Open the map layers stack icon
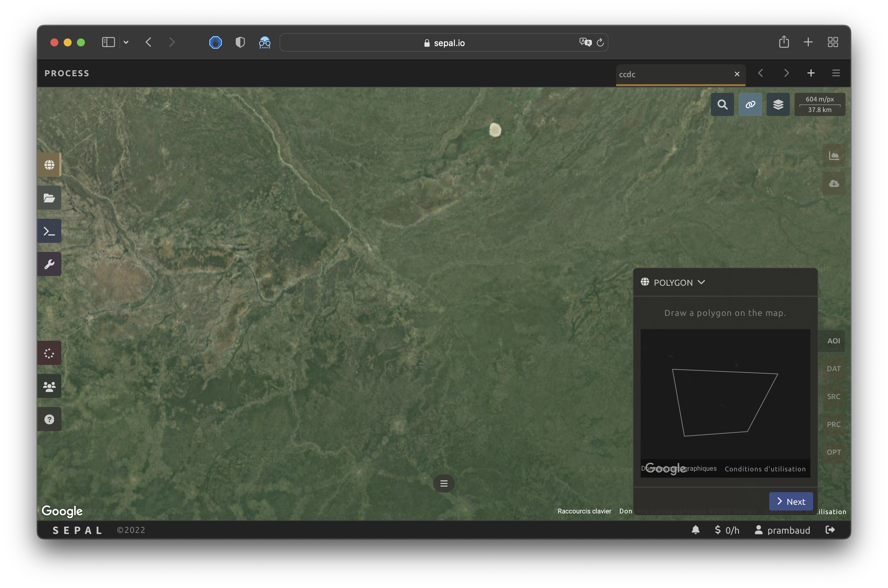The image size is (888, 588). point(778,104)
